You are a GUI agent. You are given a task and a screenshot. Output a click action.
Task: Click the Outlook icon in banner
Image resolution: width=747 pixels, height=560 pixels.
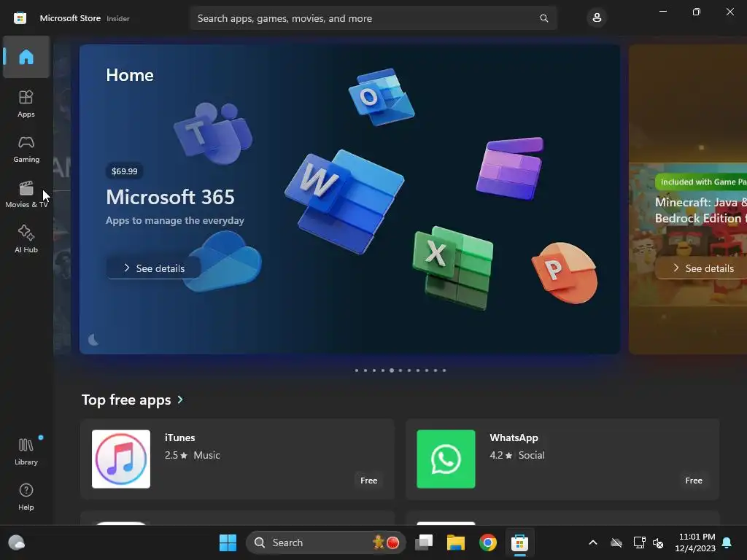pyautogui.click(x=381, y=97)
